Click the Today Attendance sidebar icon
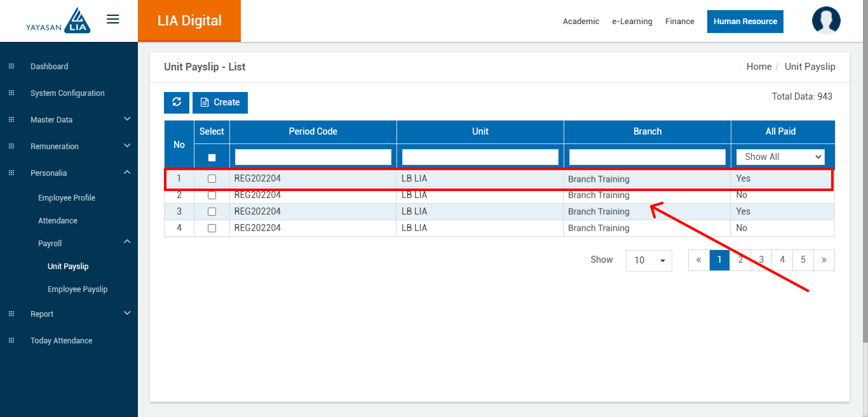This screenshot has height=417, width=868. [11, 341]
